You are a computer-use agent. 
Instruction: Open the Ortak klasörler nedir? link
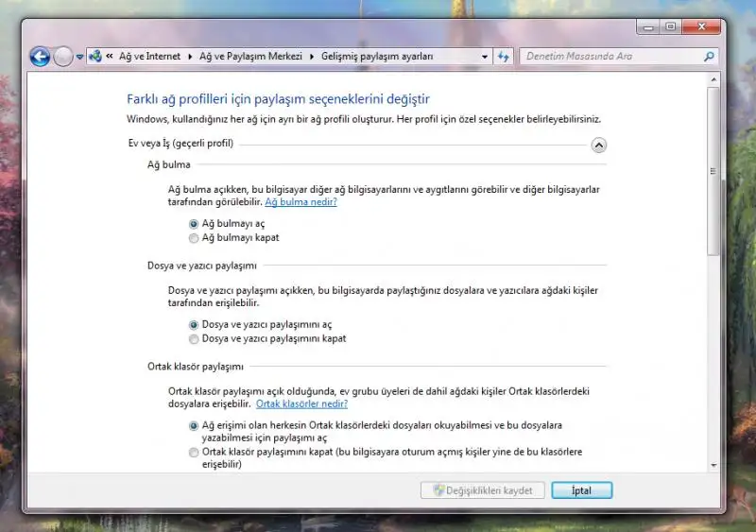pos(301,404)
